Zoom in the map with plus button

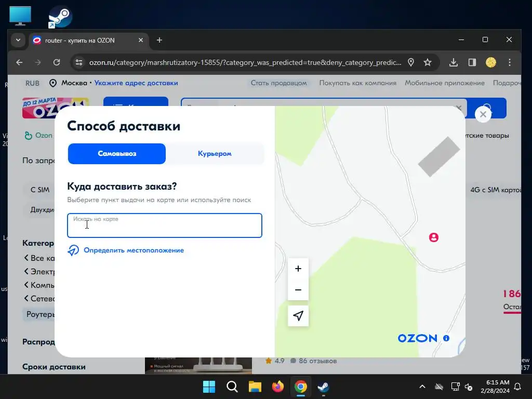298,269
